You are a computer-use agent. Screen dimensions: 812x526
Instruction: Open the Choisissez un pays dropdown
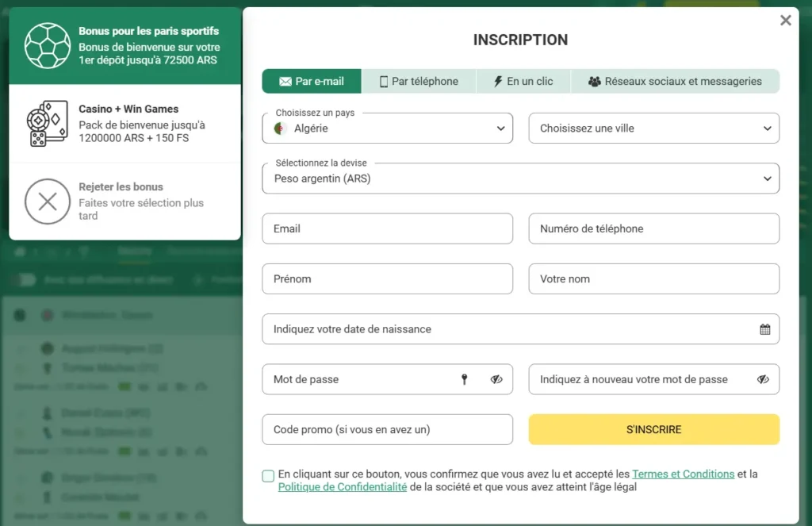(387, 128)
